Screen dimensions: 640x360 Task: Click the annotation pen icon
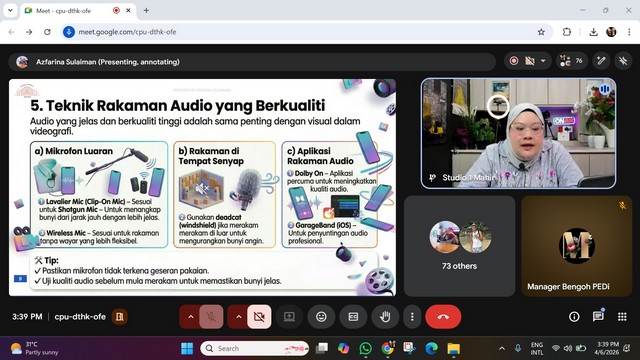click(x=601, y=61)
